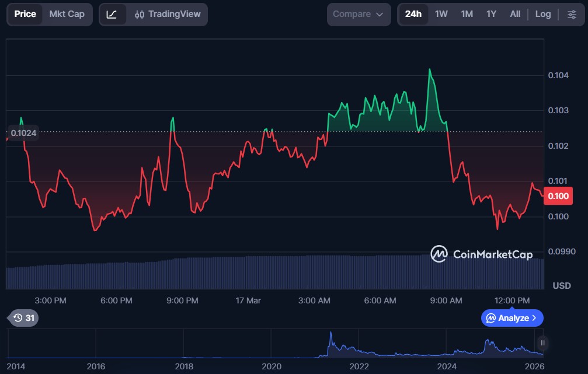Select the line chart view icon
Screen dimensions: 588x374
point(112,15)
